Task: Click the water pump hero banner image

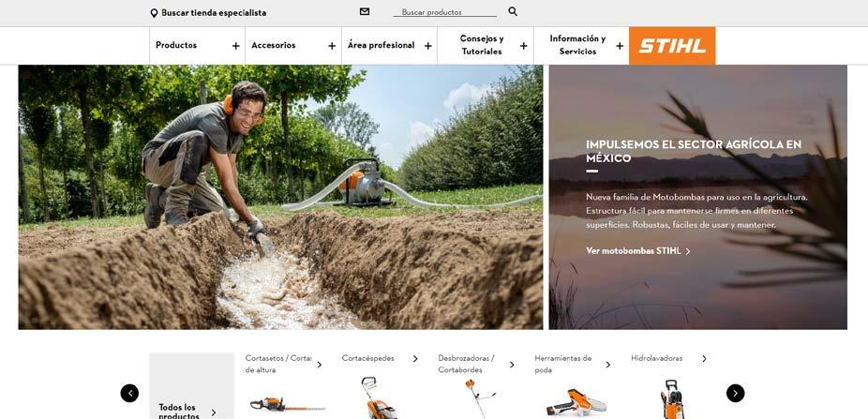Action: pyautogui.click(x=280, y=197)
